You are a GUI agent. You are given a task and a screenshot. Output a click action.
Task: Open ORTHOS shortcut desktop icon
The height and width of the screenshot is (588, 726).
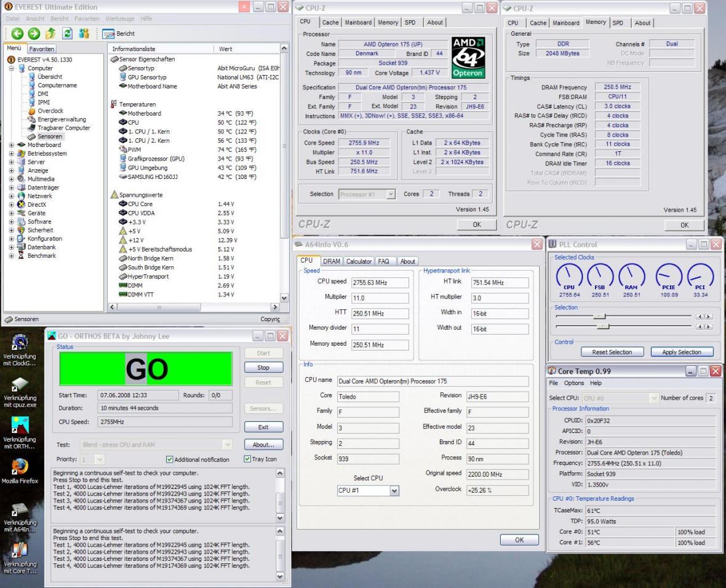(20, 434)
